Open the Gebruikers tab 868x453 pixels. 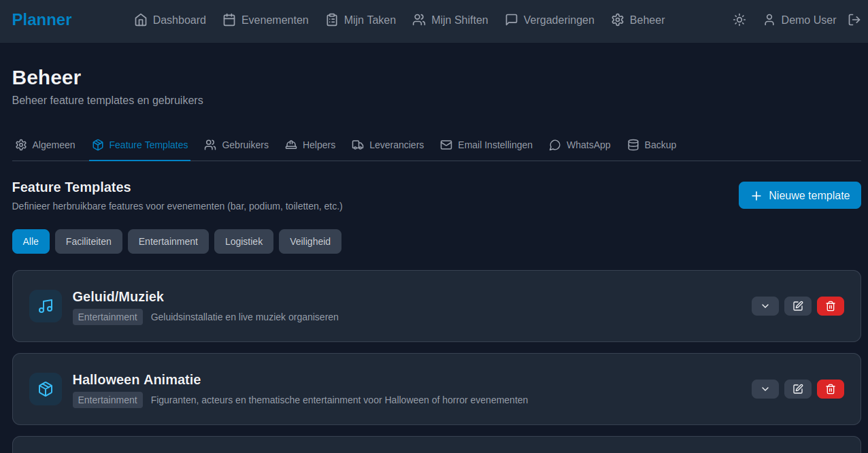click(x=237, y=145)
